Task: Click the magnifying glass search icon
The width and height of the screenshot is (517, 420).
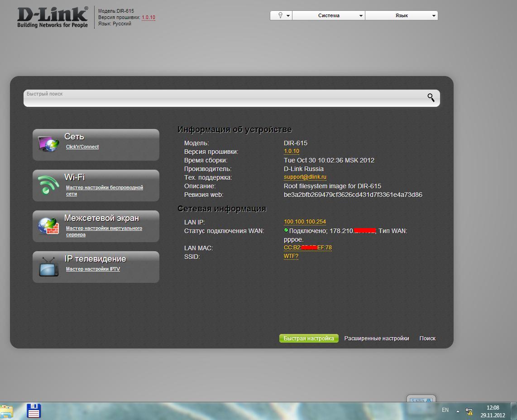Action: (x=431, y=98)
